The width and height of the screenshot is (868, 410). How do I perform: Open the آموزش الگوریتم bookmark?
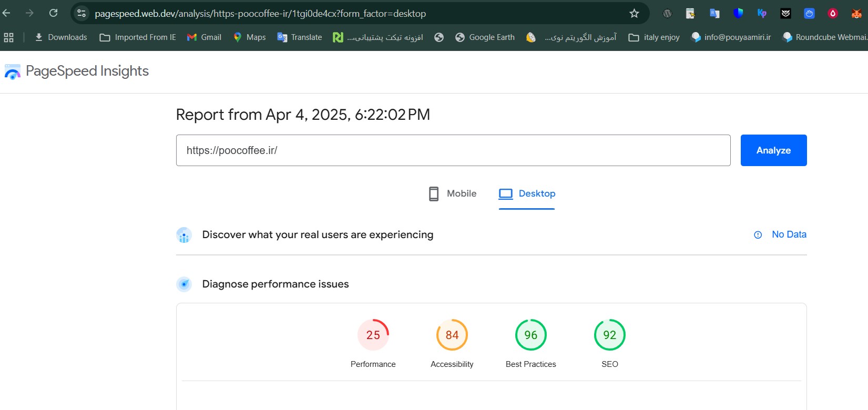(571, 37)
